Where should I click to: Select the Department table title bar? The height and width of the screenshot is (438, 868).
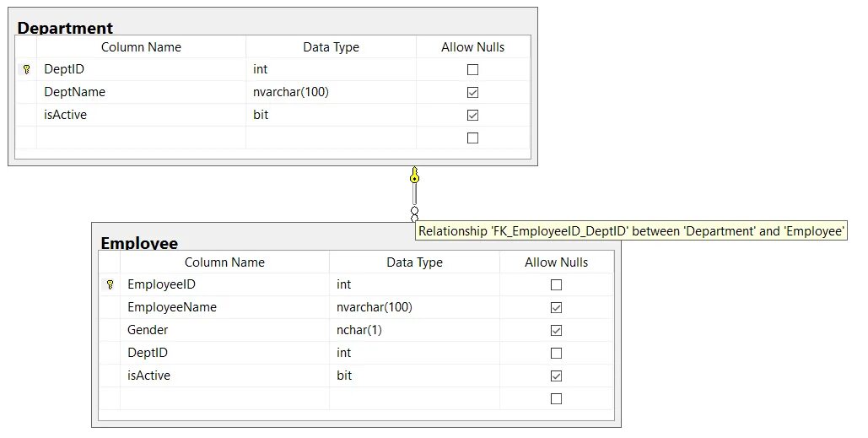(x=66, y=28)
